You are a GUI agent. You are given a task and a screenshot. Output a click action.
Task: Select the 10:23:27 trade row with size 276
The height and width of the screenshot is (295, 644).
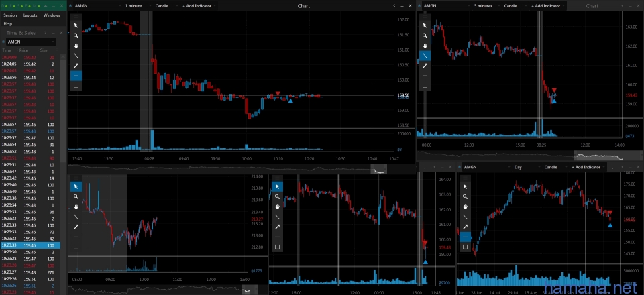click(30, 272)
